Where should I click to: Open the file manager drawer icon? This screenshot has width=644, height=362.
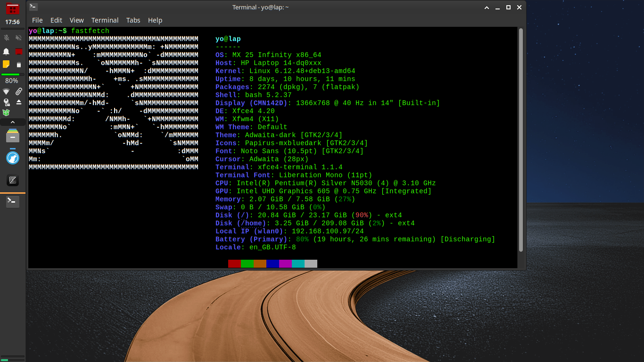point(13,136)
